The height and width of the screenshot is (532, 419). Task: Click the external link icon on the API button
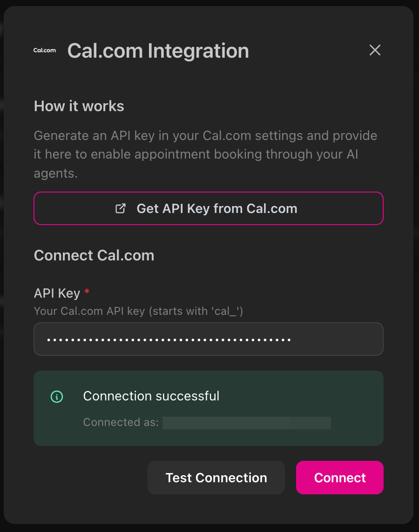coord(120,208)
